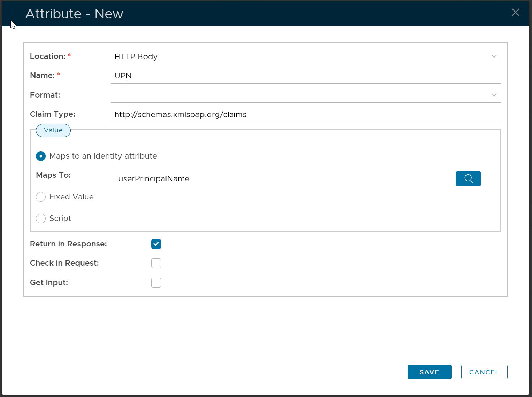Image resolution: width=532 pixels, height=397 pixels.
Task: Select 'Maps to an identity attribute' radio option
Action: click(x=41, y=156)
